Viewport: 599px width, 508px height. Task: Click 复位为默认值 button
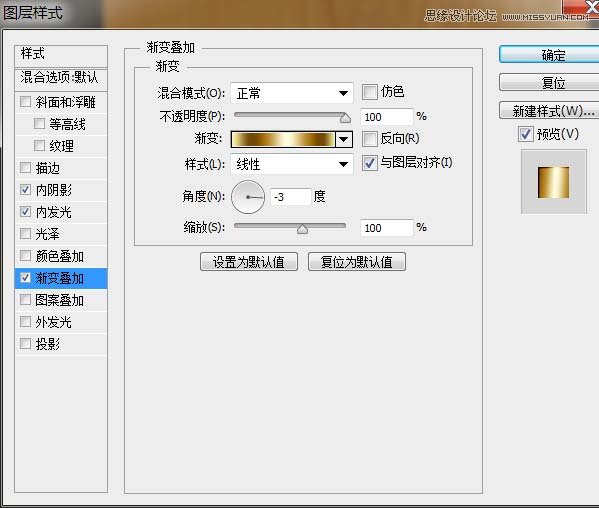click(x=357, y=262)
